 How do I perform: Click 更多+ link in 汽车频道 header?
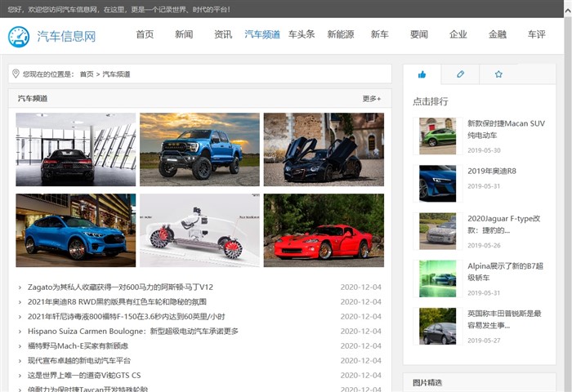[372, 99]
